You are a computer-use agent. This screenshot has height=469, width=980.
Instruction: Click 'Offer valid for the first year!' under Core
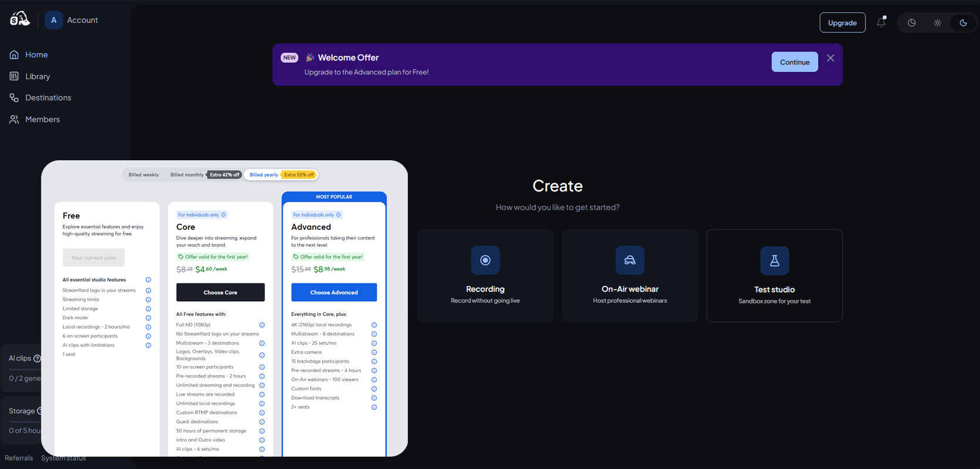coord(213,257)
